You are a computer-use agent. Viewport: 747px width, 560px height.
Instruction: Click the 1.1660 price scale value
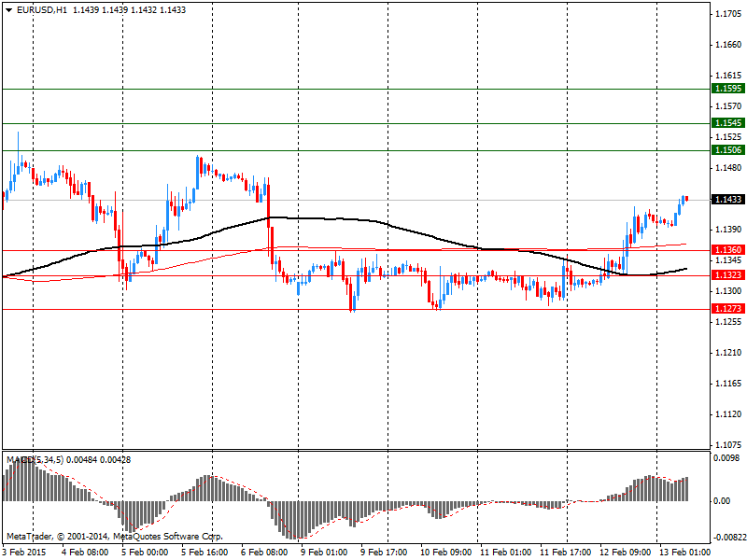pos(729,45)
